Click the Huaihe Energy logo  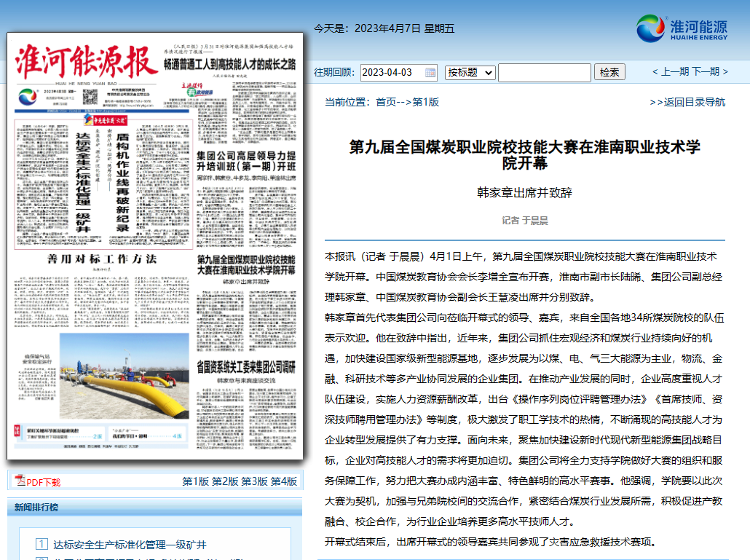coord(682,28)
